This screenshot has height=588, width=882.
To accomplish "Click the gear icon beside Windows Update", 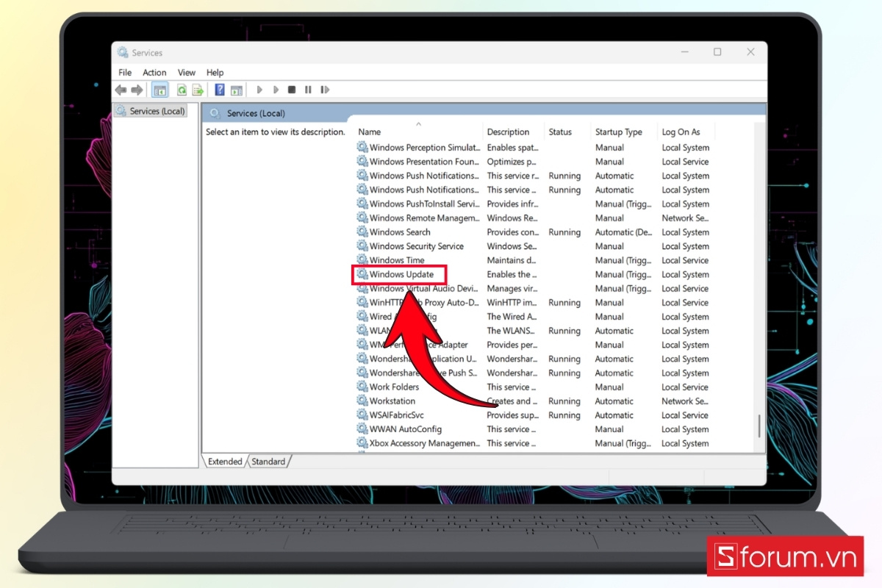I will pos(362,274).
